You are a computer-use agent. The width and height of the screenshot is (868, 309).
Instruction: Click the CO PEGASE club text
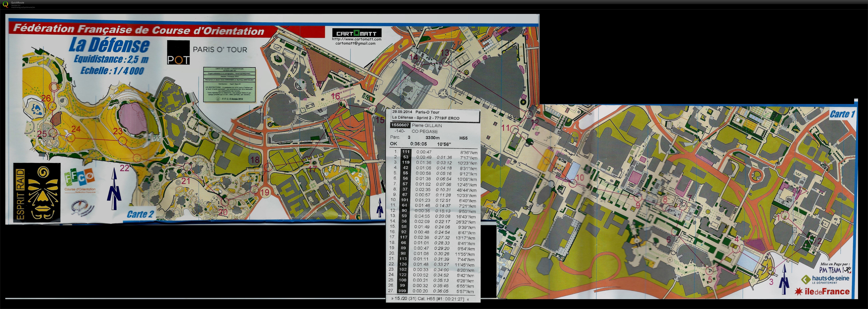(x=425, y=132)
